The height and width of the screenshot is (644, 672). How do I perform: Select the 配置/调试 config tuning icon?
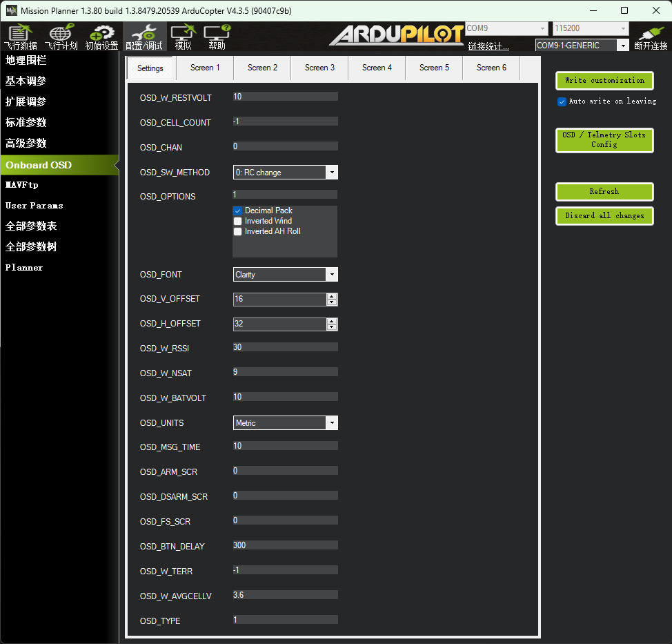144,37
